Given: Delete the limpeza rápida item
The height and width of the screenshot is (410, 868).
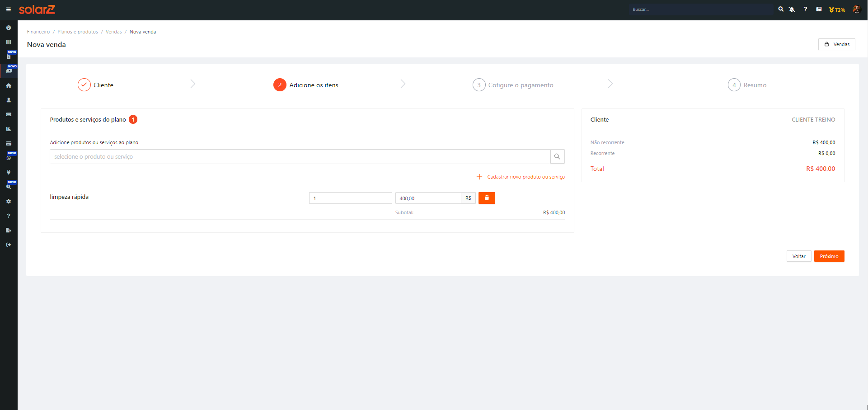Looking at the screenshot, I should click(x=487, y=198).
